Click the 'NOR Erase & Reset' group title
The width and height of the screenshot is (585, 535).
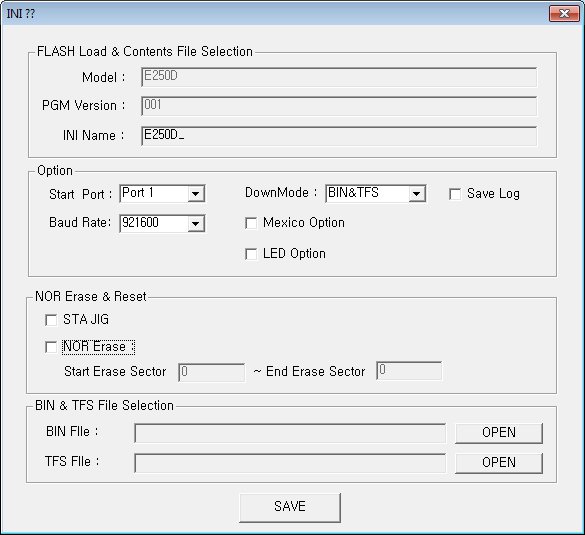pyautogui.click(x=91, y=296)
